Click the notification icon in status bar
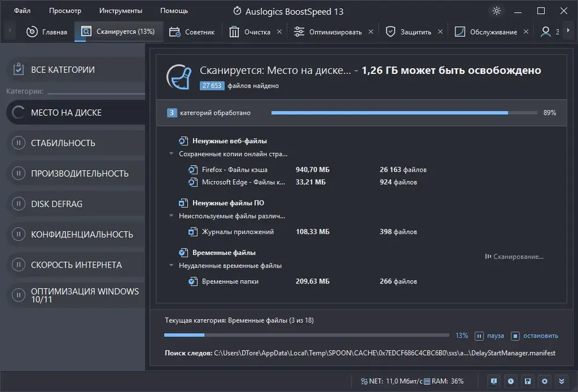 coord(494,382)
